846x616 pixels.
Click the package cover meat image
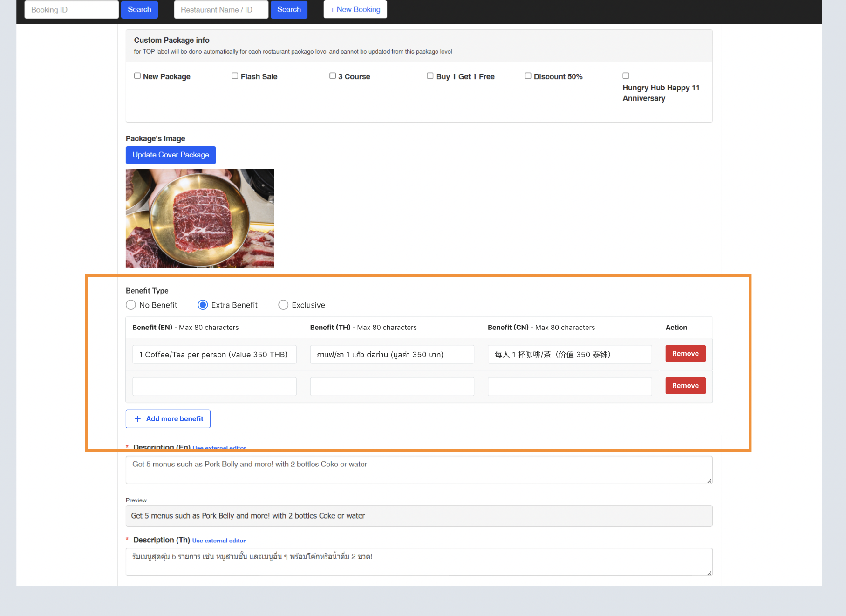click(200, 219)
